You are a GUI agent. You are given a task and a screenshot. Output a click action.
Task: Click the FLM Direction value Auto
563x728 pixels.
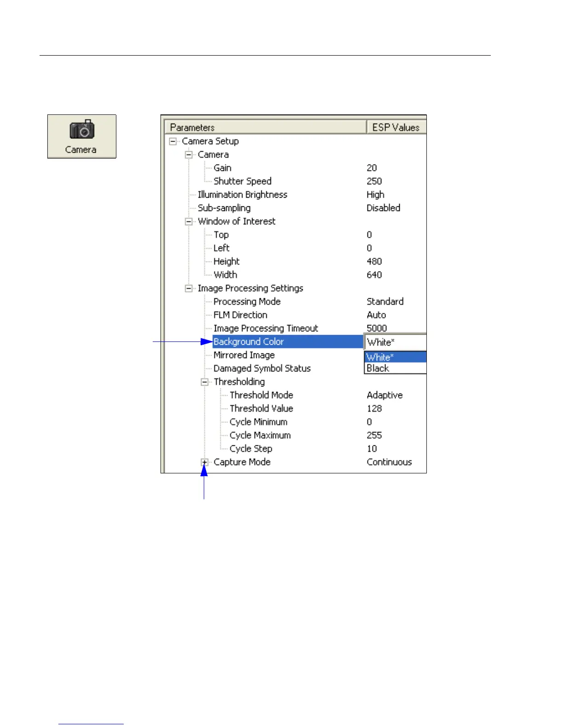[376, 315]
